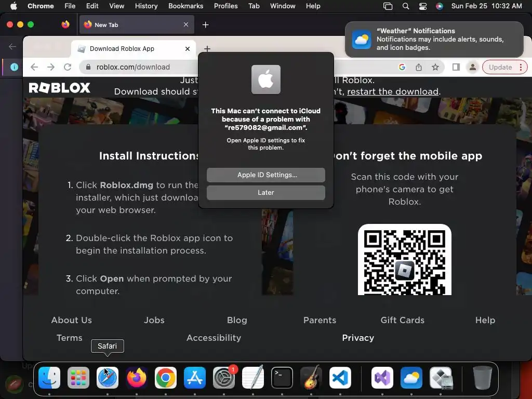Click the Chrome Update button

point(500,67)
